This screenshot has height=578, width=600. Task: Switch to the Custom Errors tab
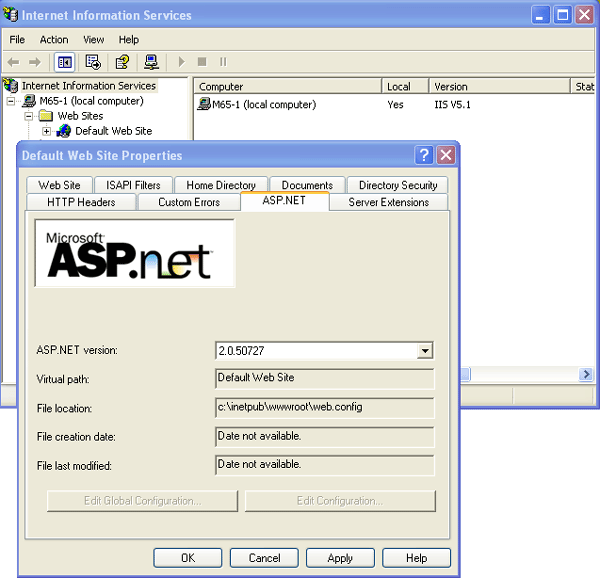(x=189, y=202)
